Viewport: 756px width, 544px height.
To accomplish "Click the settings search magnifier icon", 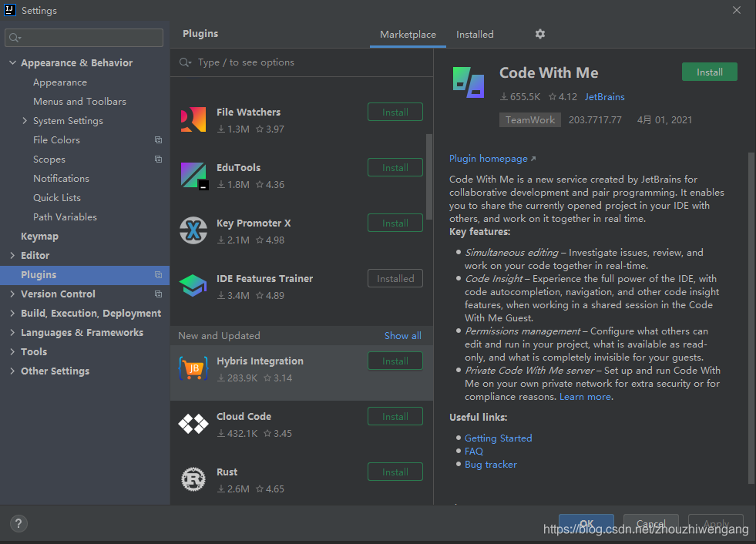I will (x=15, y=38).
